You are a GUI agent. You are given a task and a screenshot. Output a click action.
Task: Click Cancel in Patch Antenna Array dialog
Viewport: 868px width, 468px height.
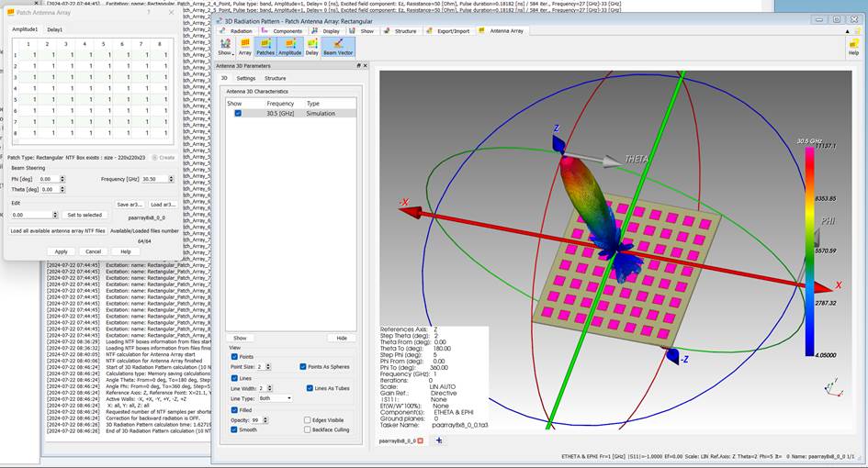93,251
